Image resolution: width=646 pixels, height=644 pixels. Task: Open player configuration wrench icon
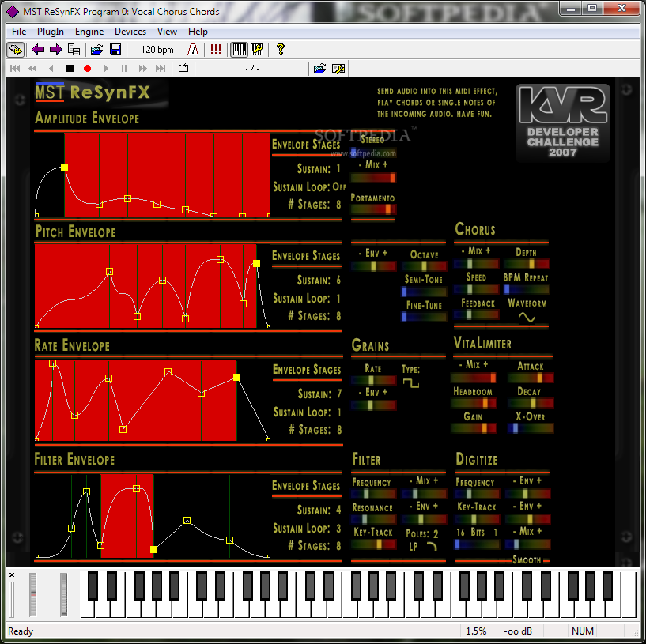pyautogui.click(x=338, y=69)
